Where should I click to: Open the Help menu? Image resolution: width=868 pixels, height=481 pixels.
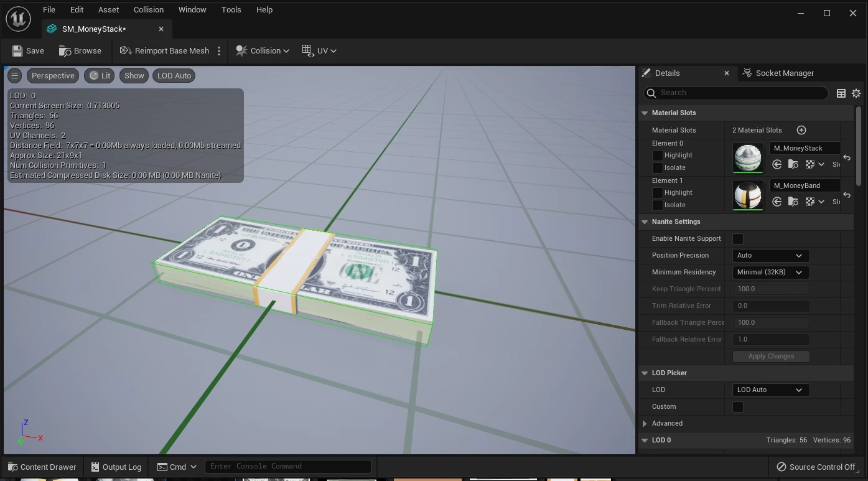[x=264, y=10]
